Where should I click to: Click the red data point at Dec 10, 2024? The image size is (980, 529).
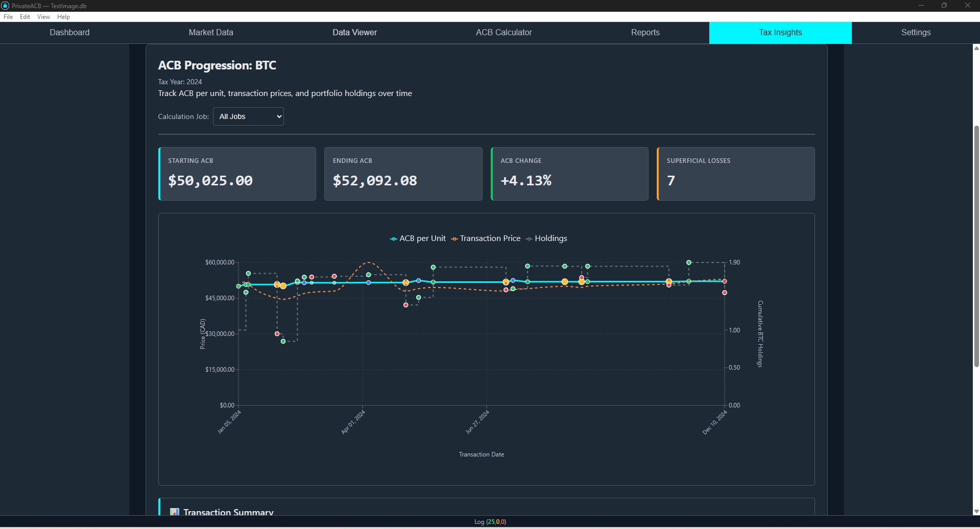tap(724, 293)
